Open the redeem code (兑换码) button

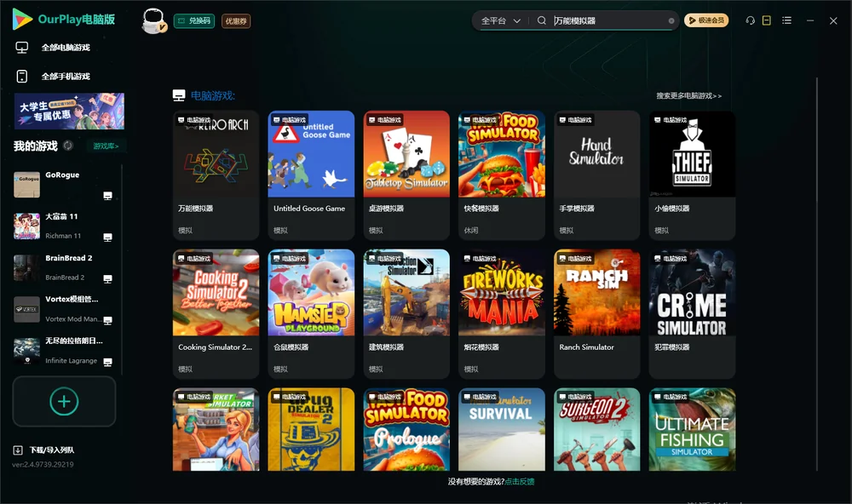click(194, 21)
